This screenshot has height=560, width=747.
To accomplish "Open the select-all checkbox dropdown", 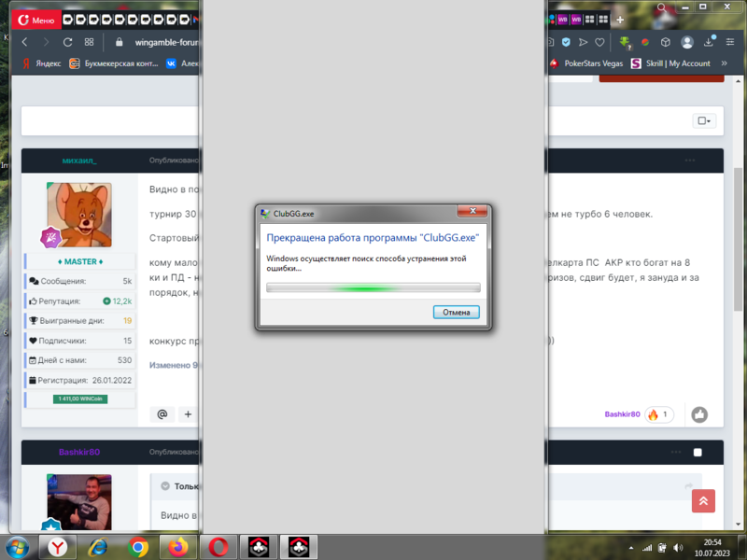I will [x=703, y=121].
